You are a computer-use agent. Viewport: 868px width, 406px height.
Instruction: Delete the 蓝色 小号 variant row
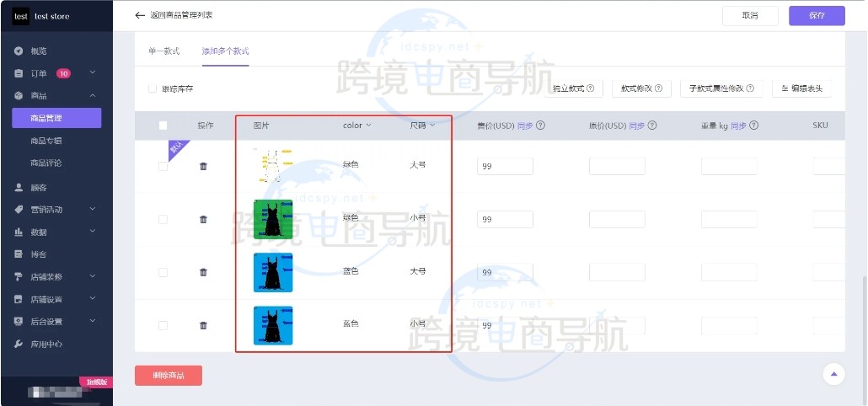point(203,325)
